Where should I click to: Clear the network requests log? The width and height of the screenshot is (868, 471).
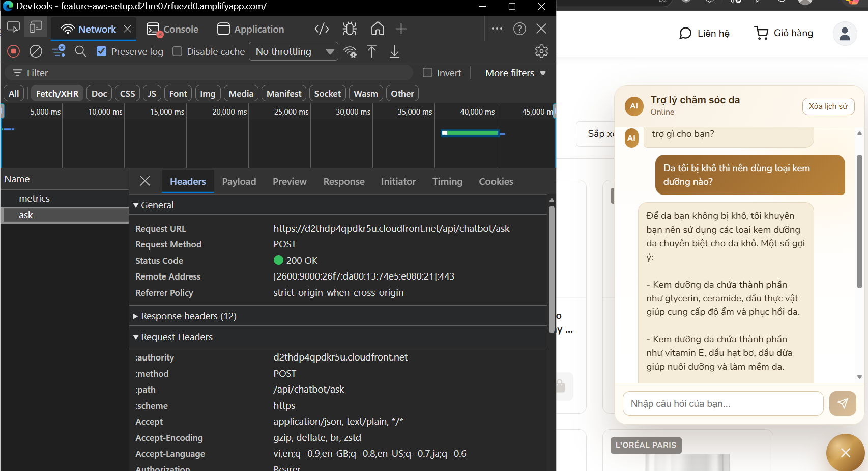click(x=35, y=51)
